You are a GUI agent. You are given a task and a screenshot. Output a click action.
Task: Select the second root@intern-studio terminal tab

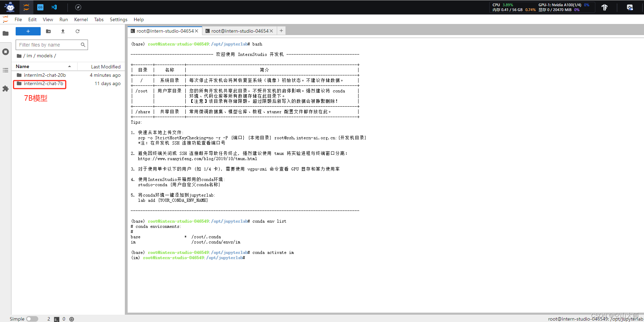(x=239, y=31)
